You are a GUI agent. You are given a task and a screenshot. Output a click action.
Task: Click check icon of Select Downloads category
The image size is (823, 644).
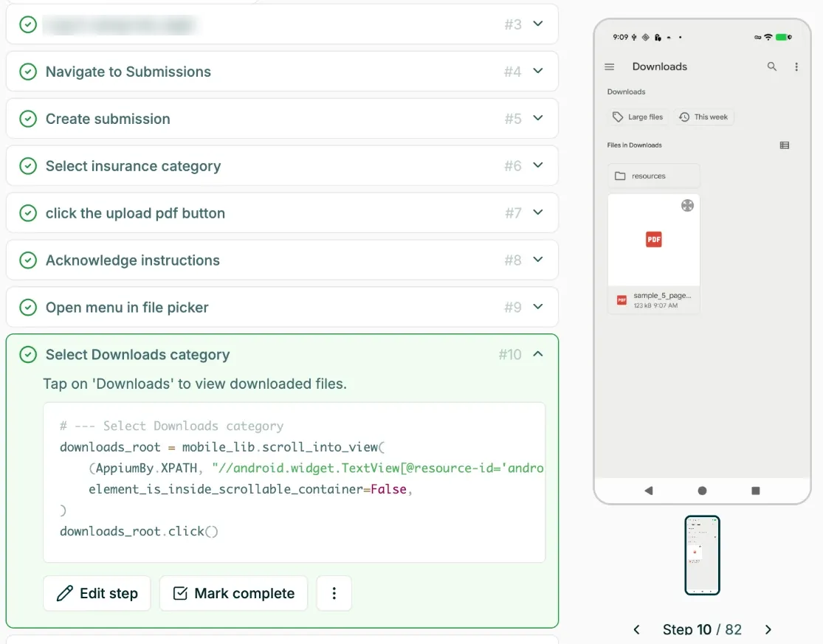pos(28,355)
